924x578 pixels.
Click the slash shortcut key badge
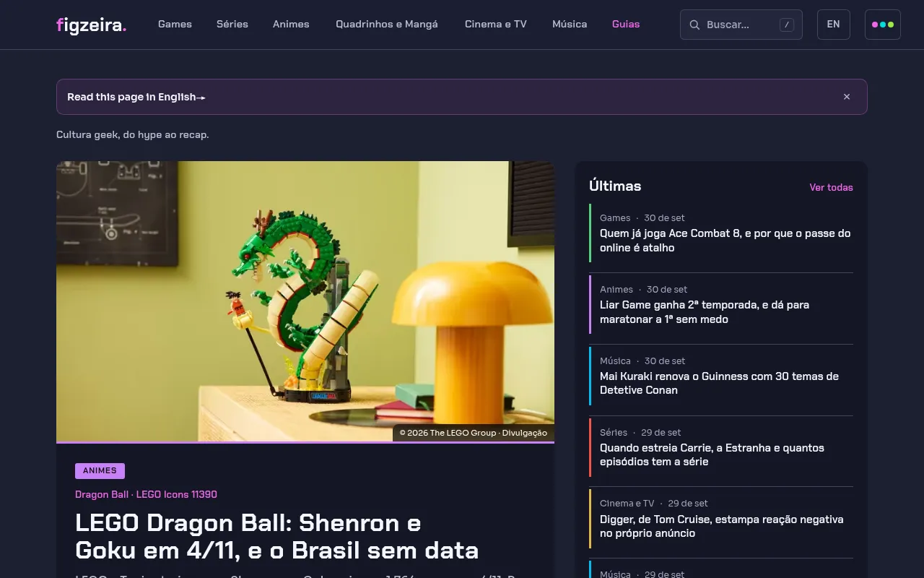[787, 25]
